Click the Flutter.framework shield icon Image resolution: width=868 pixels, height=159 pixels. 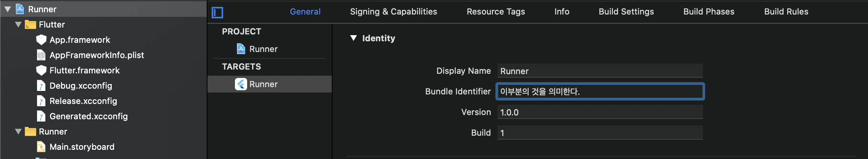pyautogui.click(x=41, y=70)
